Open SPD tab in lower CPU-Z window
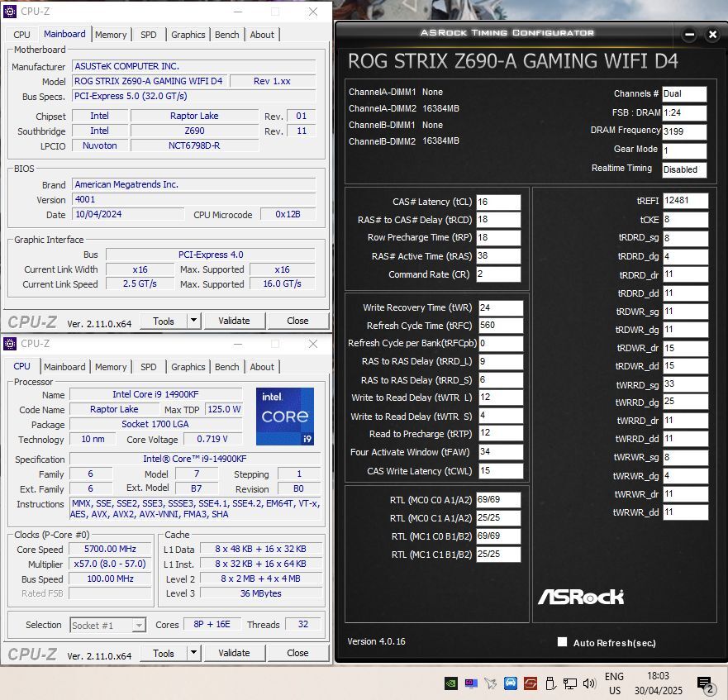The width and height of the screenshot is (728, 700). (149, 367)
